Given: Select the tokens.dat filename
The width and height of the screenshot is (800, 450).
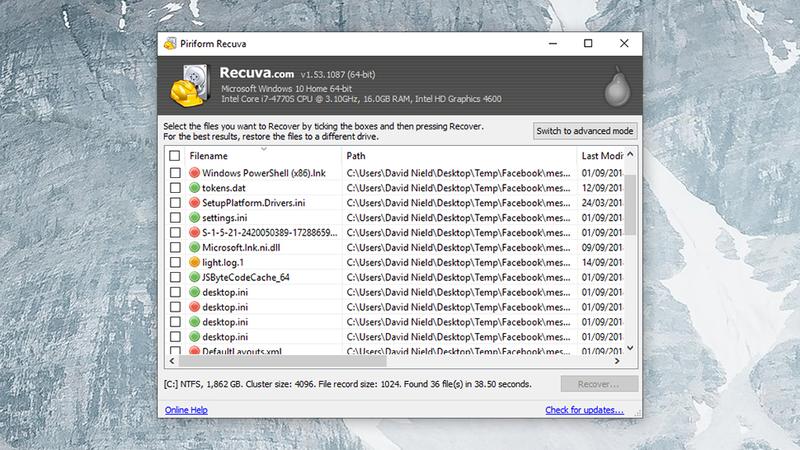Looking at the screenshot, I should point(224,188).
